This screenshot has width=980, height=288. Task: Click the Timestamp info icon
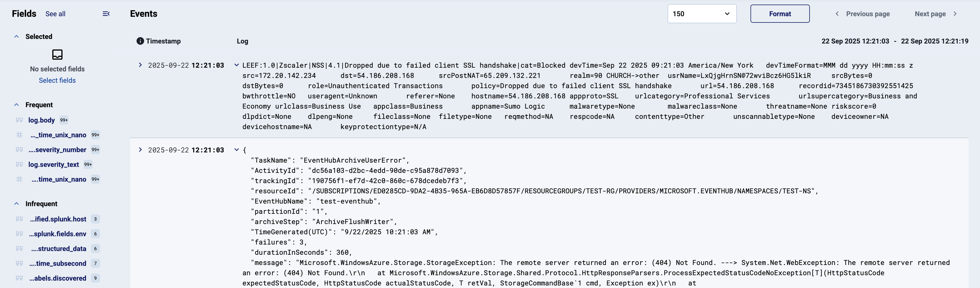click(140, 41)
